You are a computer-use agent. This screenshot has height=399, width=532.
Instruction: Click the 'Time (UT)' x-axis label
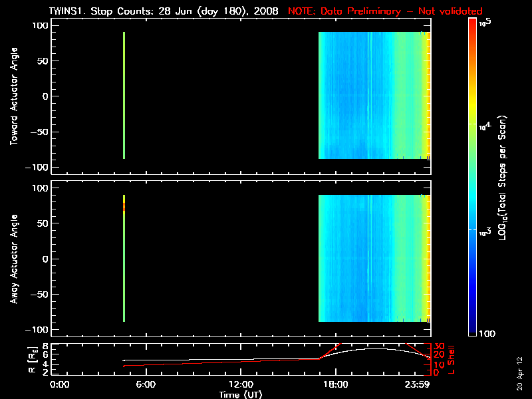click(x=241, y=394)
